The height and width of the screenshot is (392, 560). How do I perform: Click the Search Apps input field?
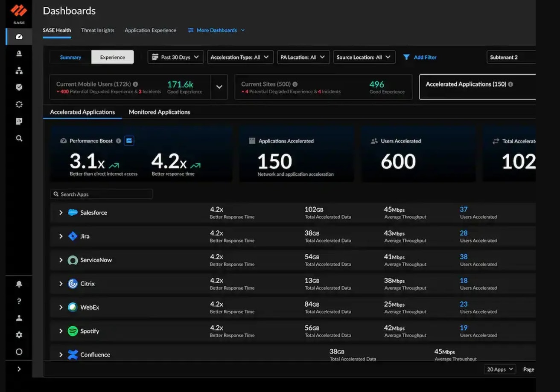(x=101, y=194)
